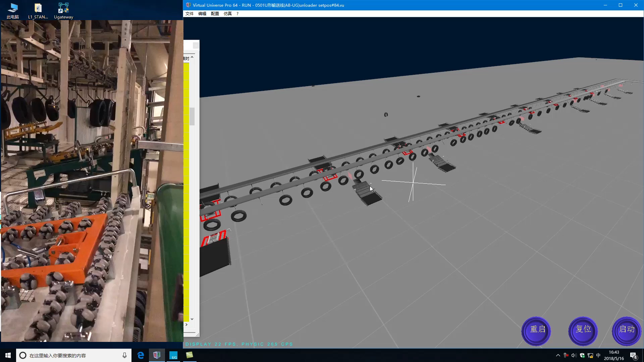Click the side panel vertical scrollbar thumb
Screen dimensions: 644x362
tap(192, 116)
